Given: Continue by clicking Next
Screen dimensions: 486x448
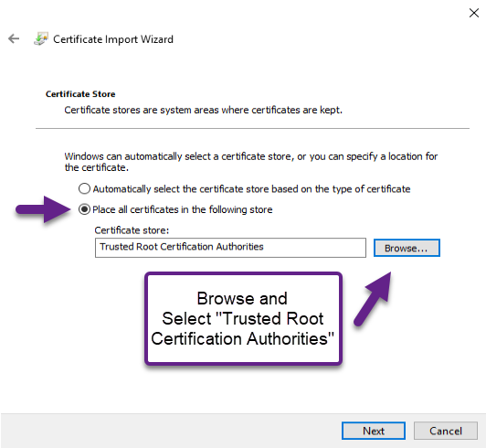Looking at the screenshot, I should (x=374, y=431).
